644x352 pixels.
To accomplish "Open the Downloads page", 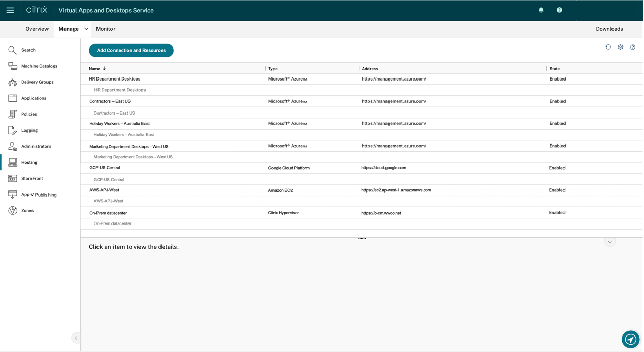I will (609, 29).
